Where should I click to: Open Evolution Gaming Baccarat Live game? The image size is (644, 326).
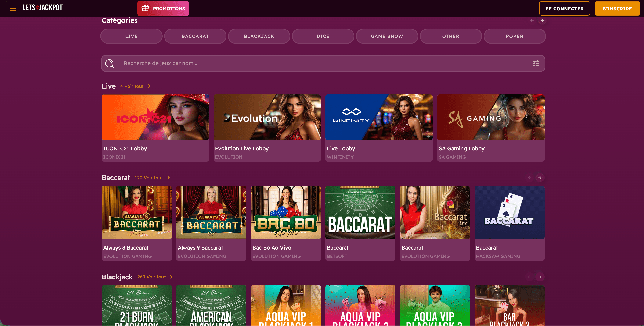[x=435, y=223]
